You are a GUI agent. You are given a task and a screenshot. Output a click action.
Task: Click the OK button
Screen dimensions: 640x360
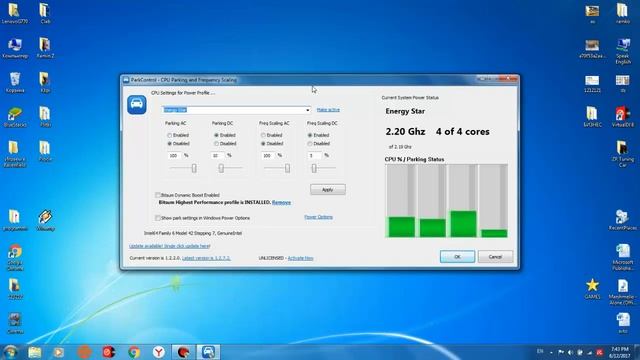click(x=457, y=257)
